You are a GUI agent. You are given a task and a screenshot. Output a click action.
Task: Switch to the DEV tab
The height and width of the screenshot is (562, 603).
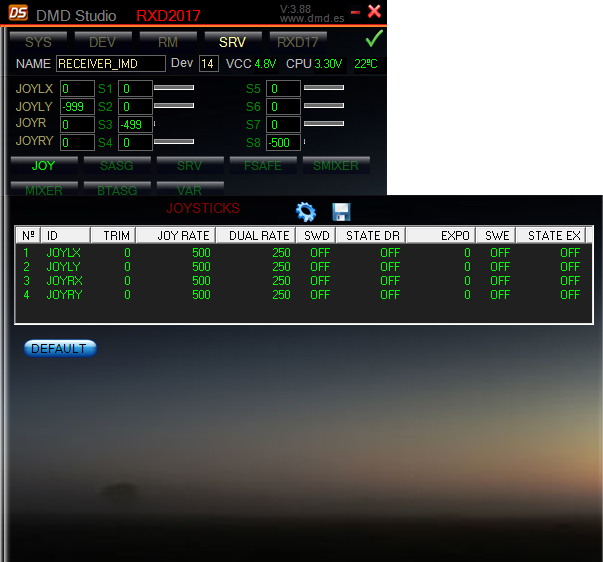click(x=103, y=42)
